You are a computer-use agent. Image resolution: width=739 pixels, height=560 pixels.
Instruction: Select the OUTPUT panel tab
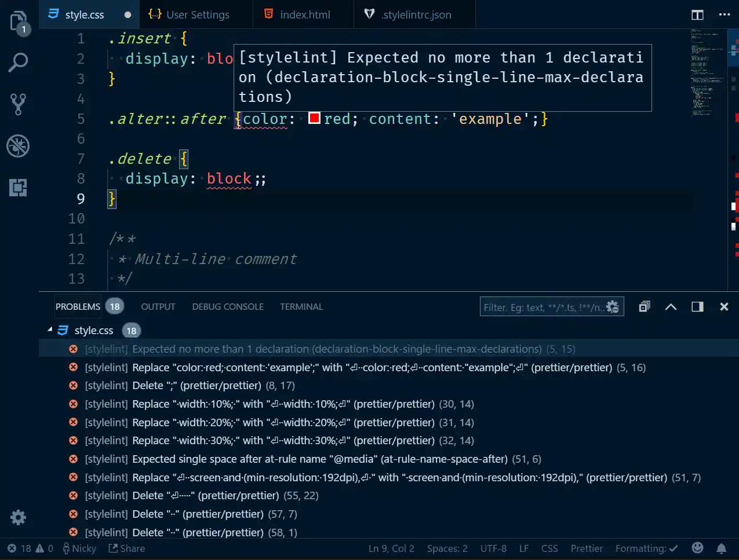(x=158, y=307)
